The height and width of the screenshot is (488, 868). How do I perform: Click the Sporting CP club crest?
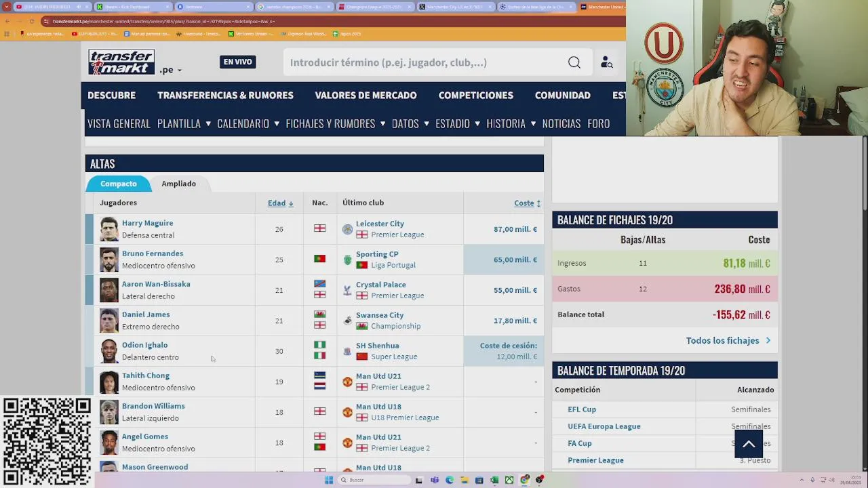[347, 260]
